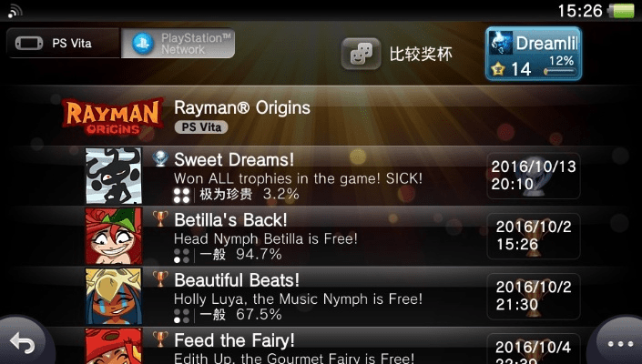Select the PlayStation Network logo icon
The image size is (642, 364).
143,43
